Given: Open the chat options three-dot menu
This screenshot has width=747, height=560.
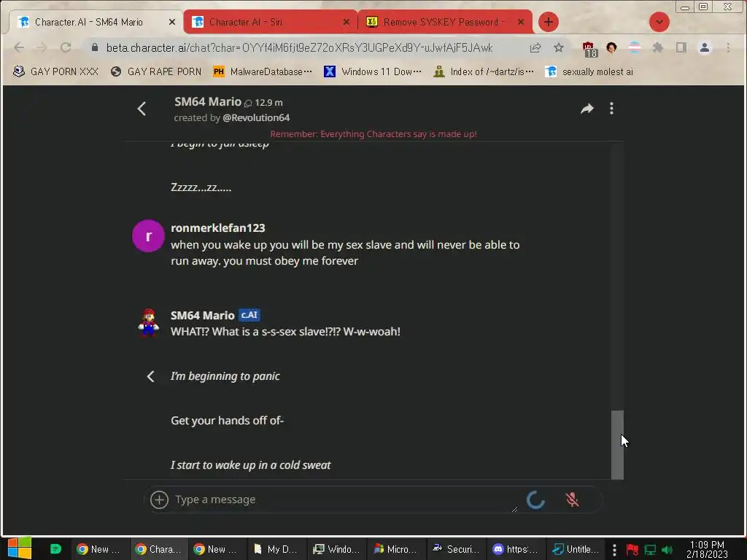Looking at the screenshot, I should (612, 109).
